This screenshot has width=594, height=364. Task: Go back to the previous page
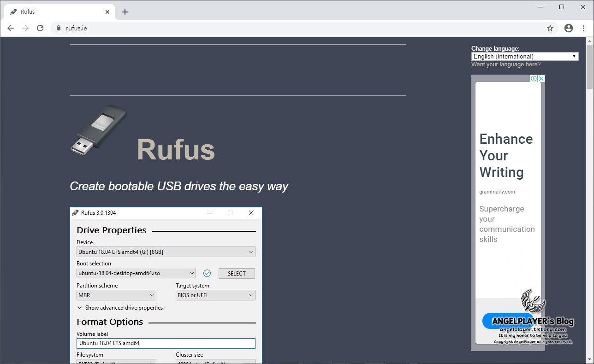(11, 28)
